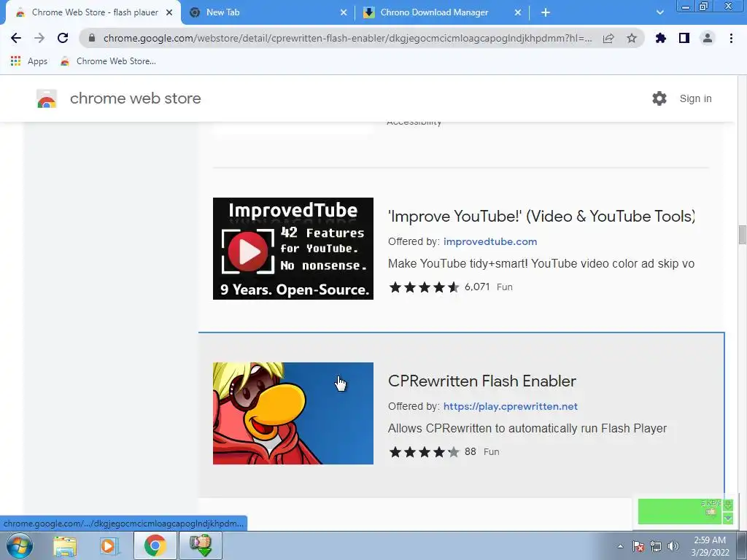The image size is (747, 560).
Task: Select the Chrome Web Store flash player tab
Action: pyautogui.click(x=93, y=12)
